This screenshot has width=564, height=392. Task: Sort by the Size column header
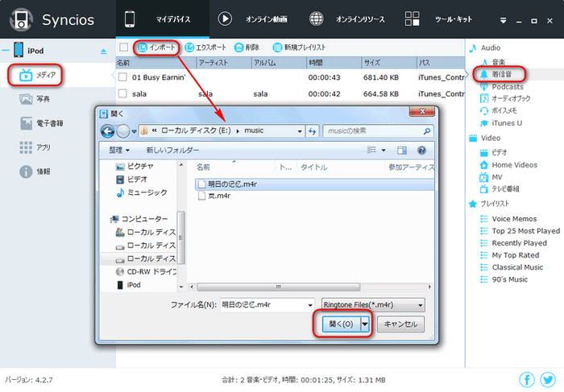(x=389, y=63)
